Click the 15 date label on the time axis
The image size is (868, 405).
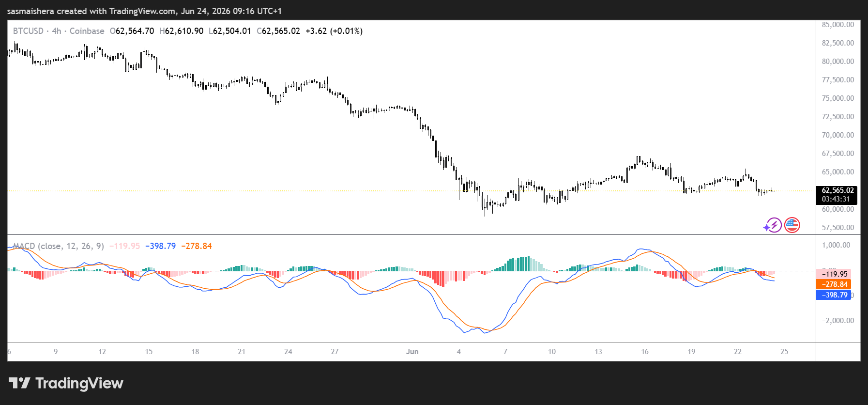point(149,352)
